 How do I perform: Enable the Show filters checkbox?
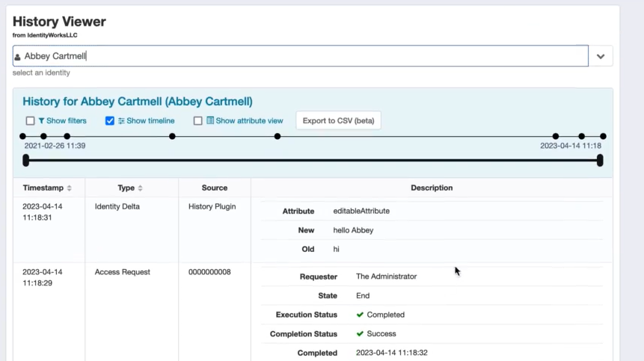[x=30, y=121]
